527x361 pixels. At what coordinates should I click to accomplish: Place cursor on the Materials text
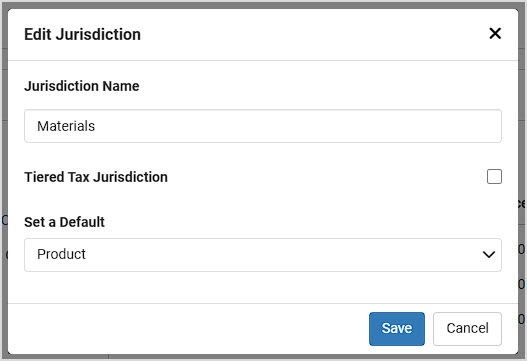66,126
